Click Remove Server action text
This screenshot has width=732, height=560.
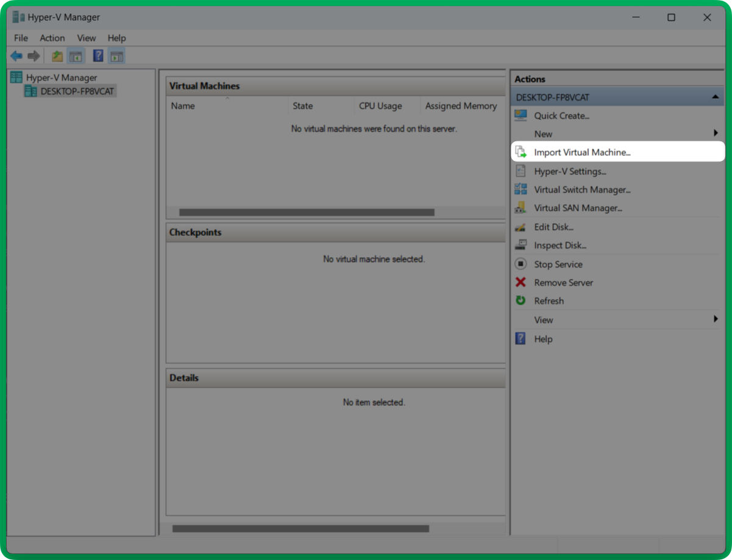pos(563,282)
